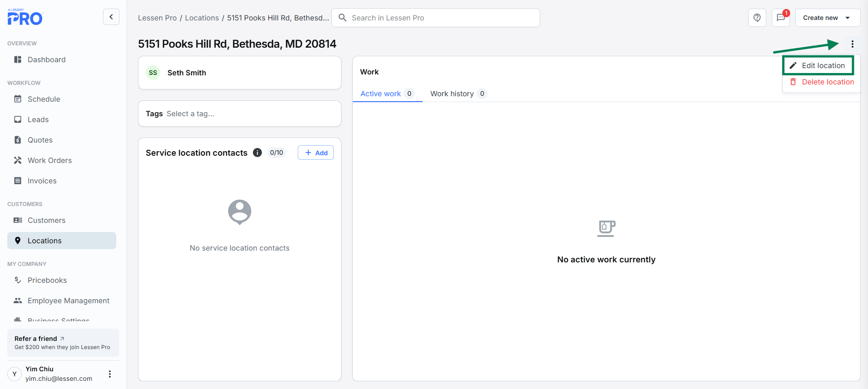Click the Work panel heading
This screenshot has height=389, width=868.
tap(370, 72)
